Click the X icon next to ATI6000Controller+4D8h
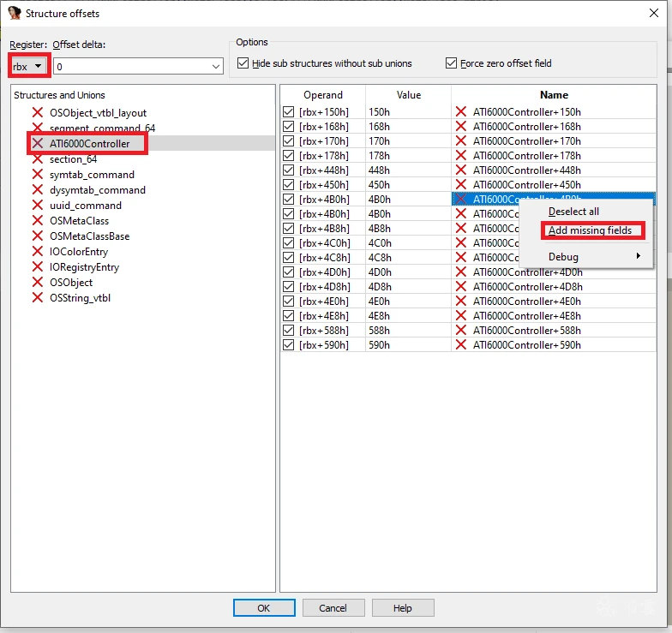This screenshot has height=633, width=672. point(461,286)
